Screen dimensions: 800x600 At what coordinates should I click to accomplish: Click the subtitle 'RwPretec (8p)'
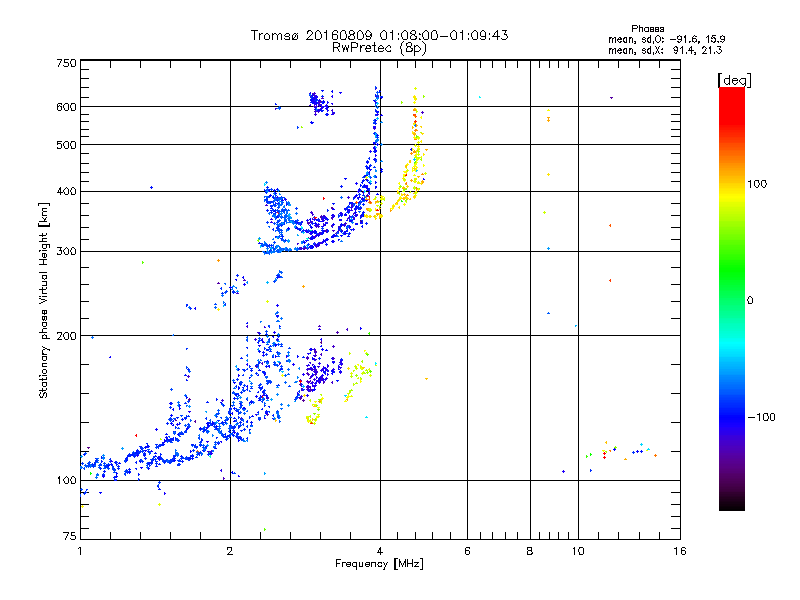tap(379, 48)
